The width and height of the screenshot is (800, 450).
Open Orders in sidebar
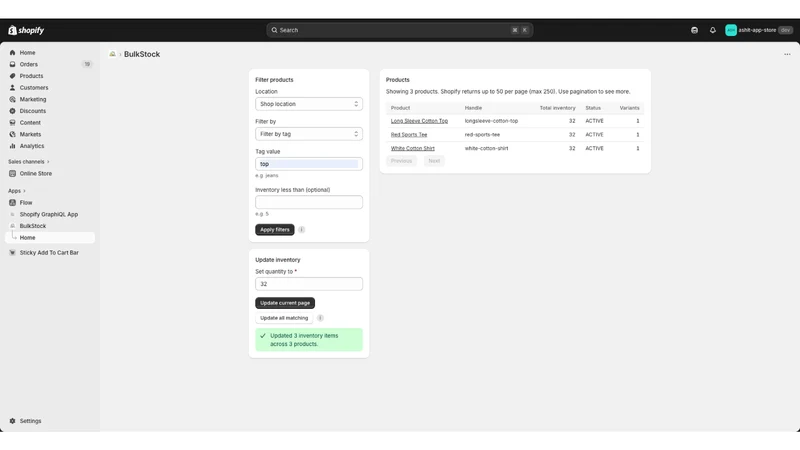[x=29, y=64]
